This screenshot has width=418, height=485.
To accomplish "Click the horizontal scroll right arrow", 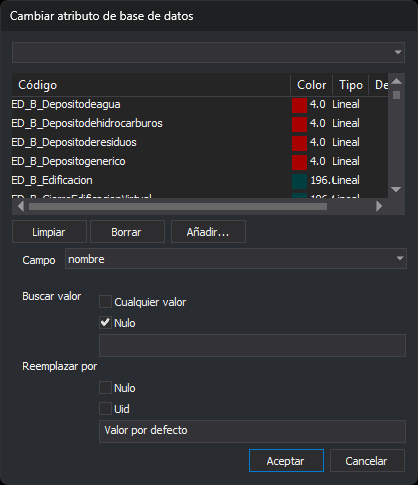I will tap(379, 207).
